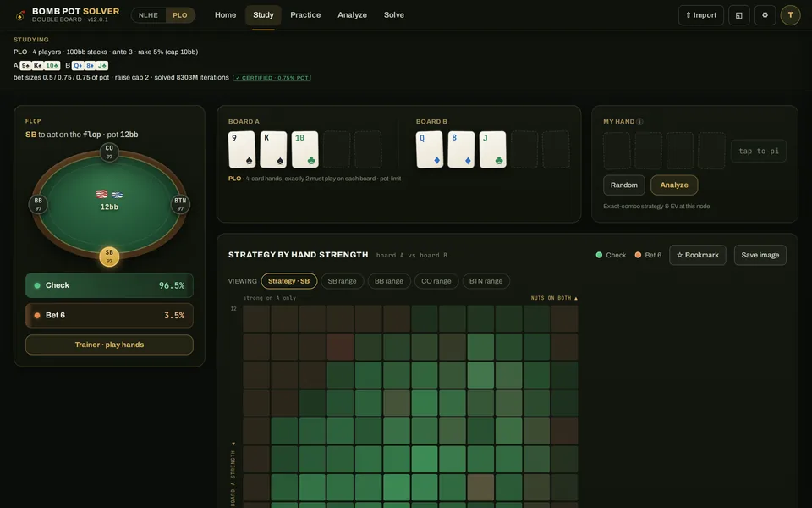Click the Analyze button under My Hand

(674, 185)
